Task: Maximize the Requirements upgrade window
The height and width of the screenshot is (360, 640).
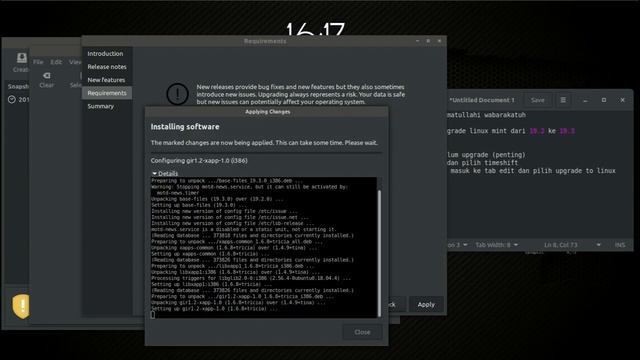Action: point(428,41)
